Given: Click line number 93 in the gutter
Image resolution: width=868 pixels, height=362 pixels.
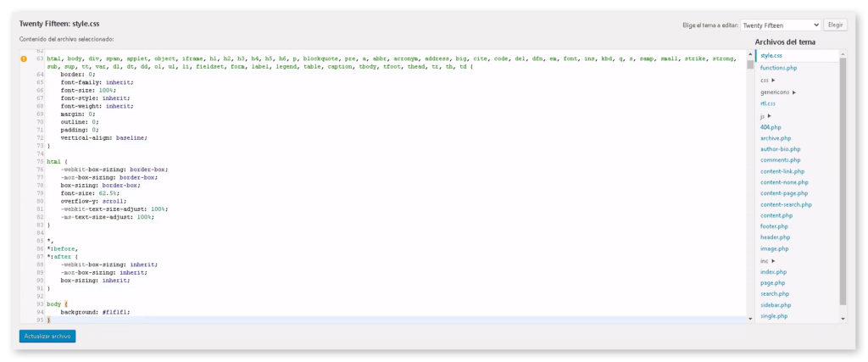Looking at the screenshot, I should pyautogui.click(x=40, y=304).
